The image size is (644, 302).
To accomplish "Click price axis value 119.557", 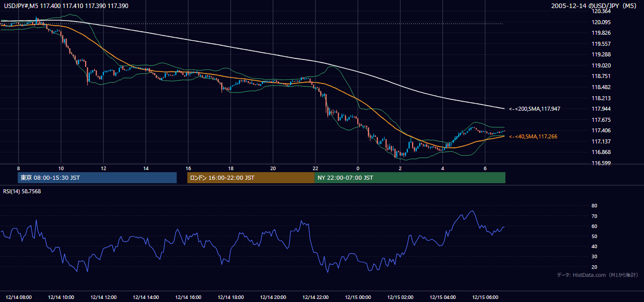I will (601, 44).
